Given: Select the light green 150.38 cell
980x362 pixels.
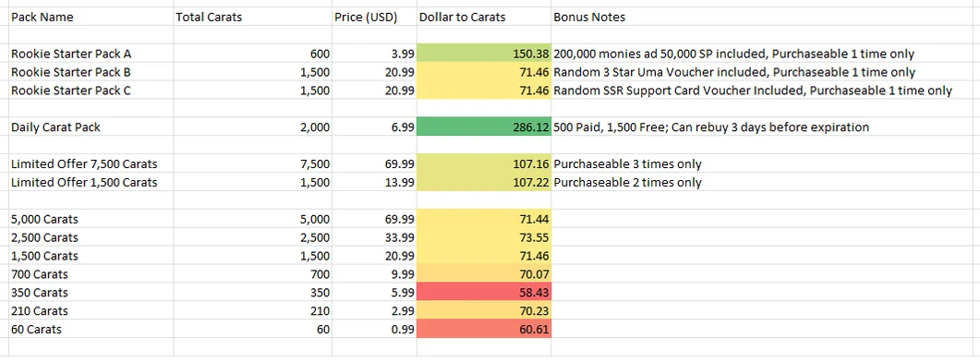Looking at the screenshot, I should [x=484, y=54].
